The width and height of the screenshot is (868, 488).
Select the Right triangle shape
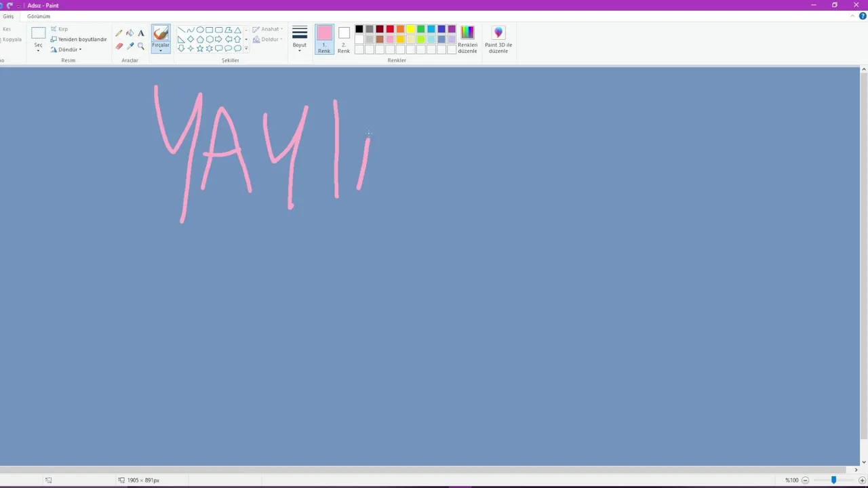181,39
